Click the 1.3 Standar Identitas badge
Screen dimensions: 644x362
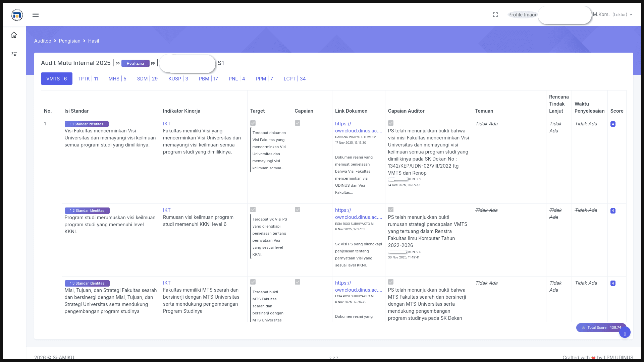(87, 283)
